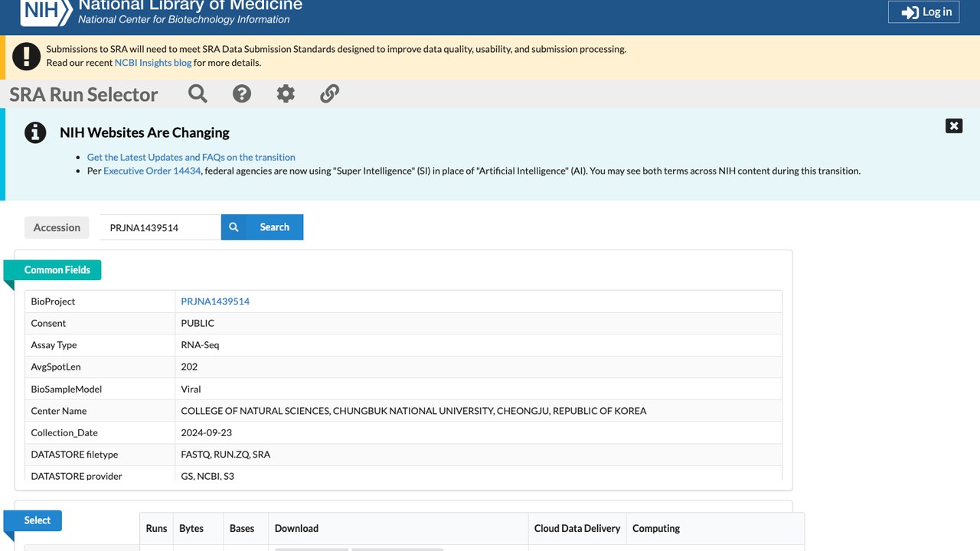Open Executive Order 14434 link
The height and width of the screenshot is (551, 980).
tap(152, 171)
